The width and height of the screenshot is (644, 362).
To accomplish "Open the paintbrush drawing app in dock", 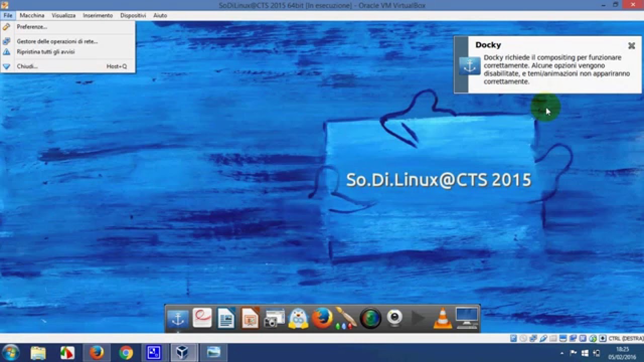I will click(x=346, y=318).
